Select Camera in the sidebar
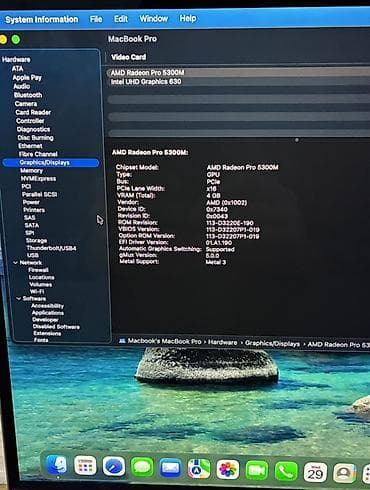Image resolution: width=370 pixels, height=490 pixels. pos(26,104)
